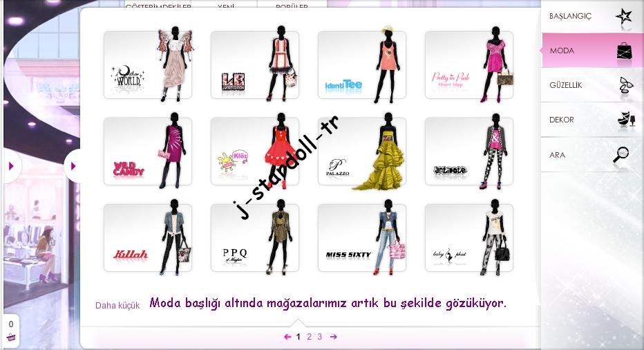The height and width of the screenshot is (350, 644).
Task: Open the Başlangıç menu item
Action: click(x=592, y=17)
